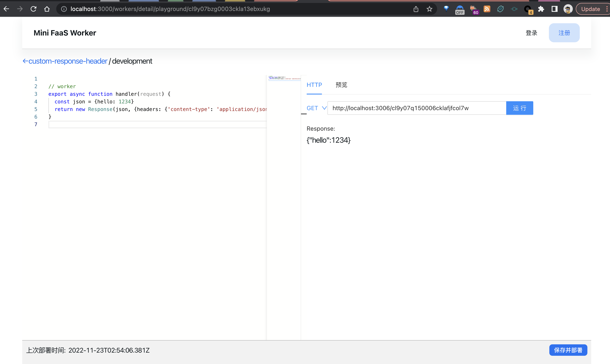Click the home icon in address bar

pyautogui.click(x=47, y=9)
